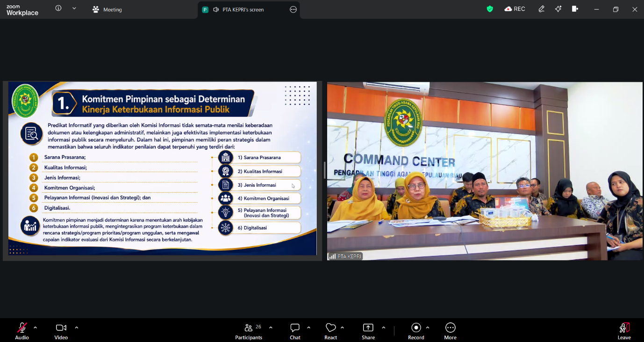Expand the dropdown beside meeting info
This screenshot has height=342, width=644.
point(74,8)
